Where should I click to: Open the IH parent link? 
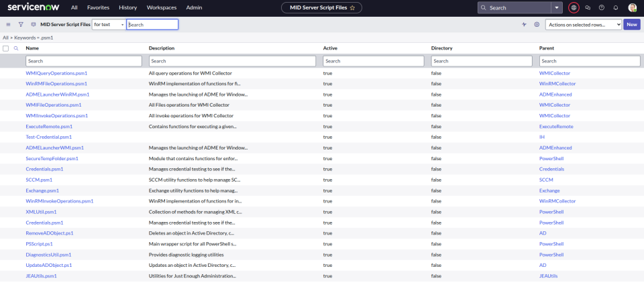[x=542, y=137]
